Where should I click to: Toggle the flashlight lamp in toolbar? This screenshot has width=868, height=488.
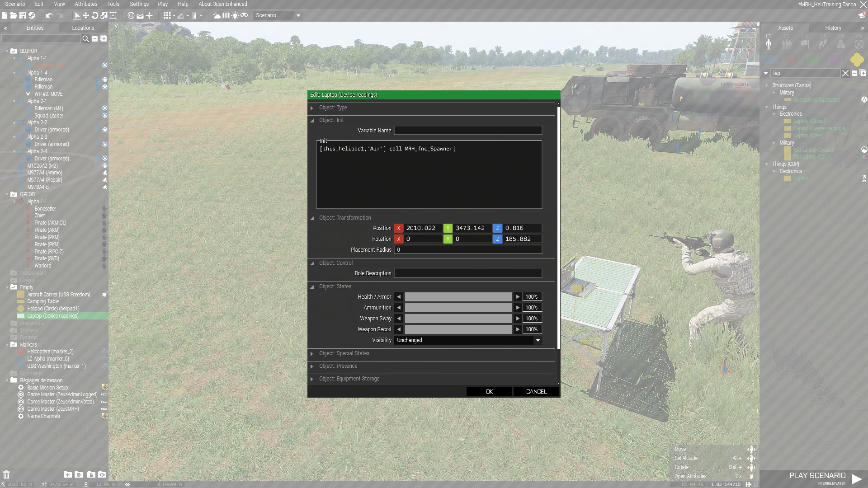235,15
